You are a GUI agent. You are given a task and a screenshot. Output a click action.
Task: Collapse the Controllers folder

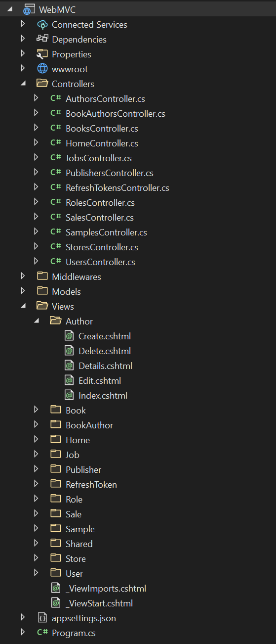pos(23,84)
